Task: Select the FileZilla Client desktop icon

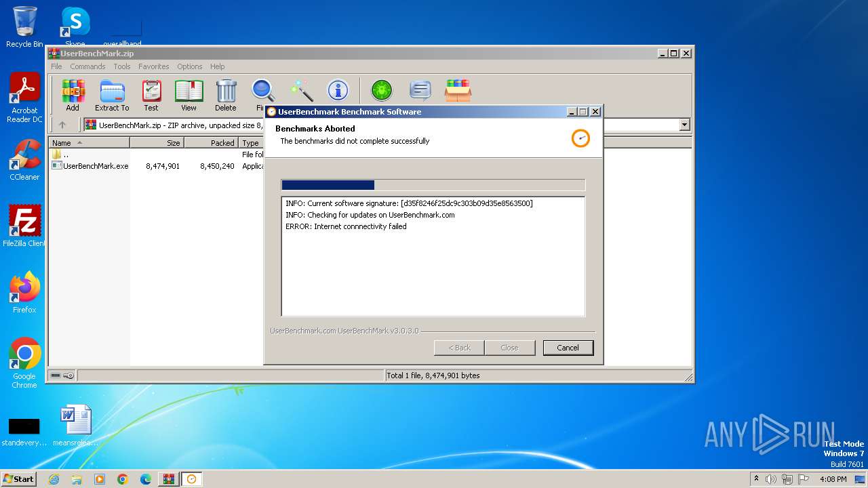Action: click(x=24, y=226)
